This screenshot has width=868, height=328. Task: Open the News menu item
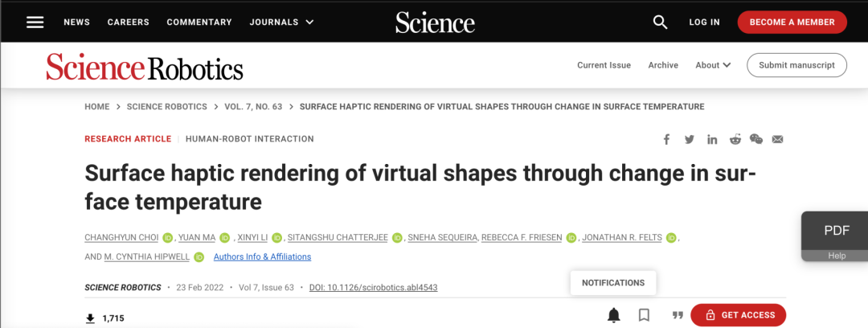tap(76, 22)
